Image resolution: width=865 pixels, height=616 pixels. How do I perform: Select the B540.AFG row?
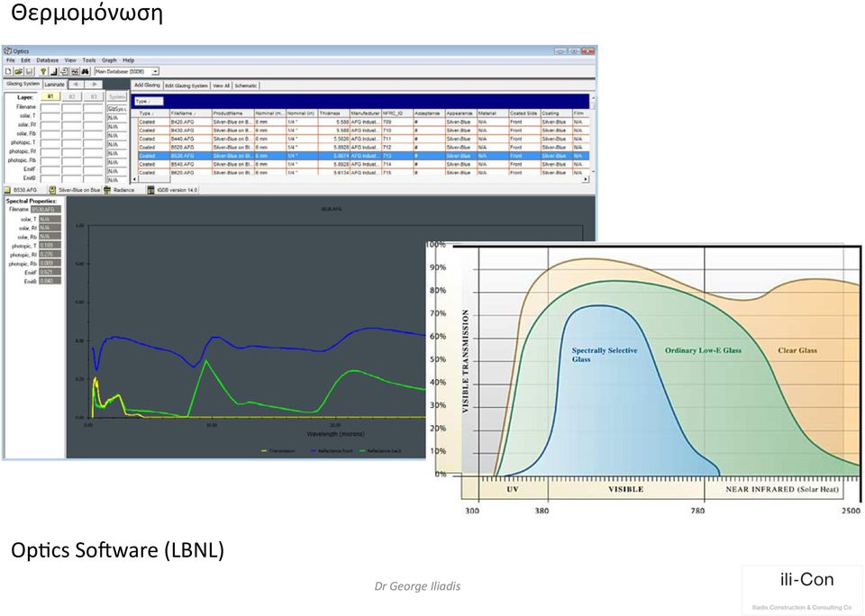click(x=363, y=164)
